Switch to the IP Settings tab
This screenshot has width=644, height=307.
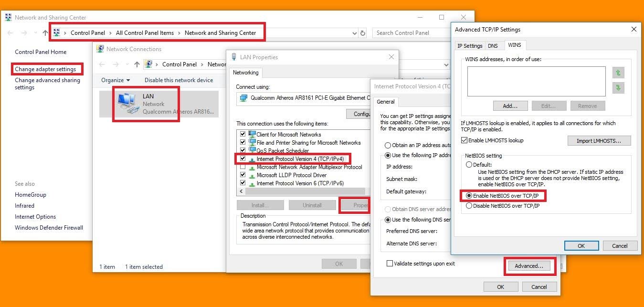tap(470, 46)
